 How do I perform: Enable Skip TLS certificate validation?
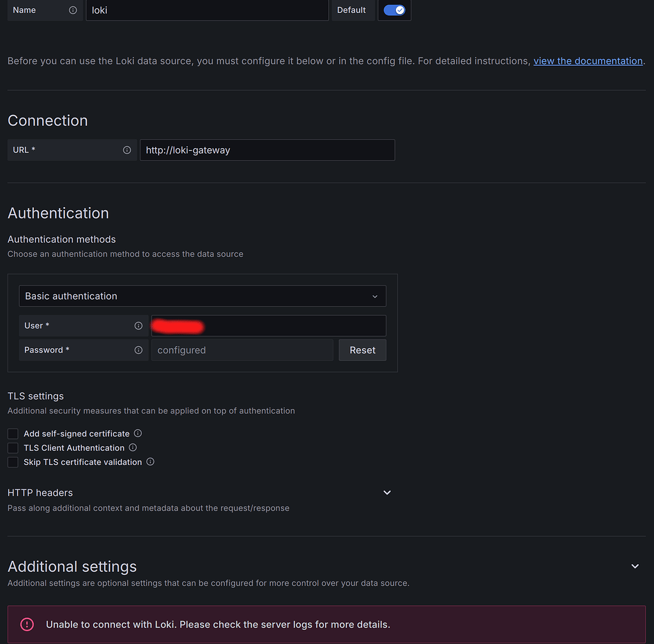12,461
